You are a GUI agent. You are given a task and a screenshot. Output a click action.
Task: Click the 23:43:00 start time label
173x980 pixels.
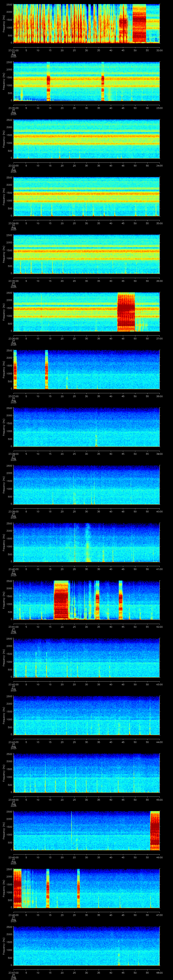[13, 742]
